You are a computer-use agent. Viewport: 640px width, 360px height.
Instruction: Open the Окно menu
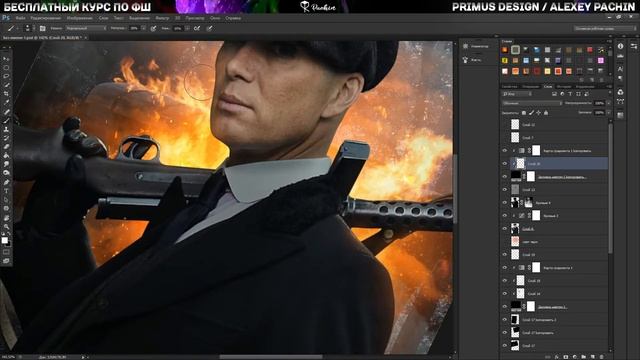215,18
